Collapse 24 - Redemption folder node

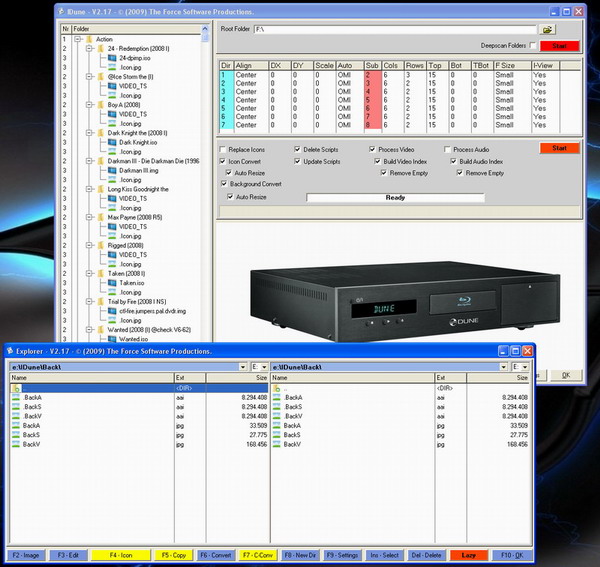pos(89,49)
